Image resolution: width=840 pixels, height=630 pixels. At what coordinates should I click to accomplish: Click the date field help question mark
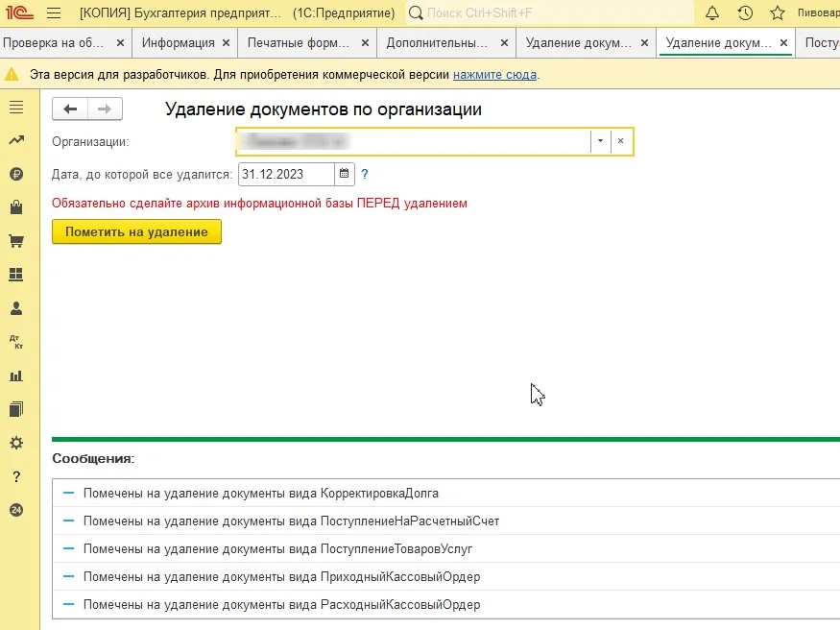pos(364,174)
